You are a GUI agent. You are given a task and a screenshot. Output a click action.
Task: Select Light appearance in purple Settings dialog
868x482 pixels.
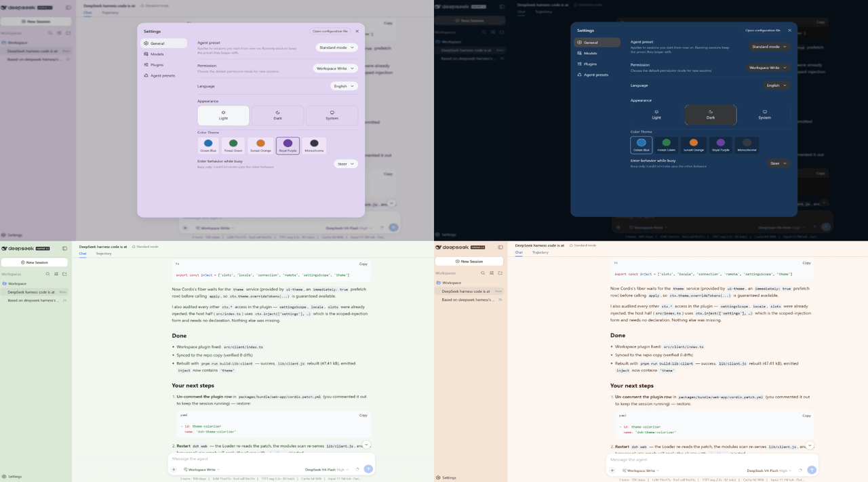point(223,115)
